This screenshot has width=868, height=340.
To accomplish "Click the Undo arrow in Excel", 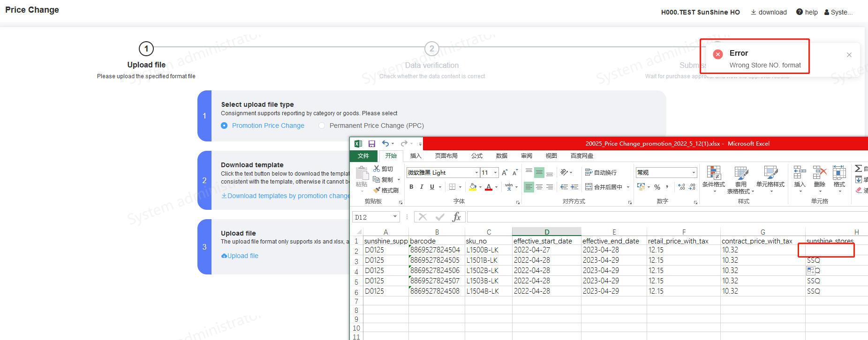I will (385, 144).
